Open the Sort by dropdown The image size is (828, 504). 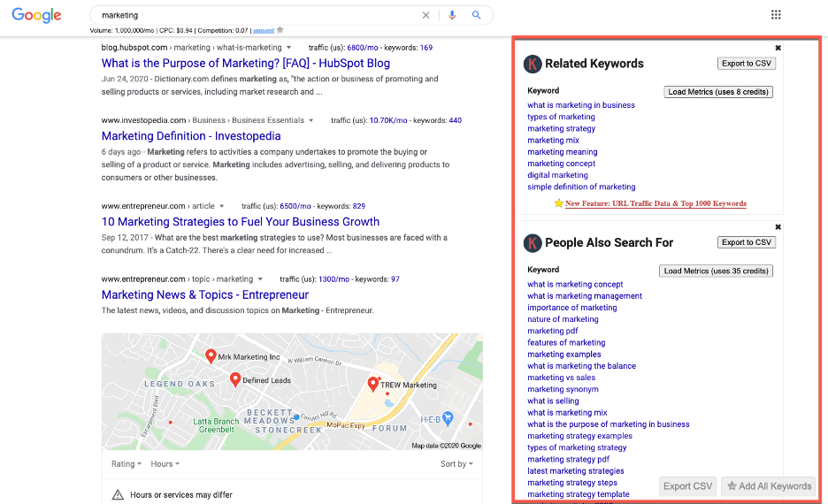point(456,464)
